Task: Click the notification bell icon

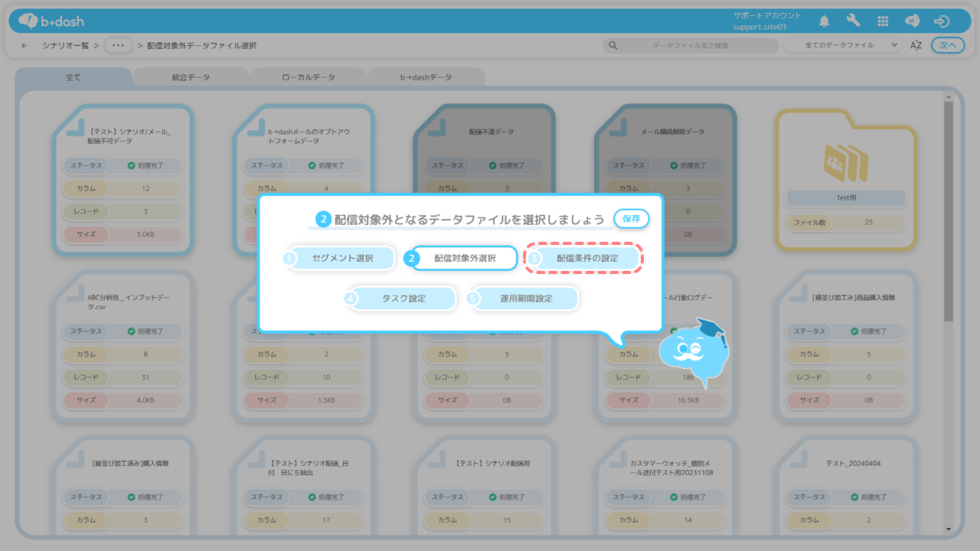Action: [825, 21]
